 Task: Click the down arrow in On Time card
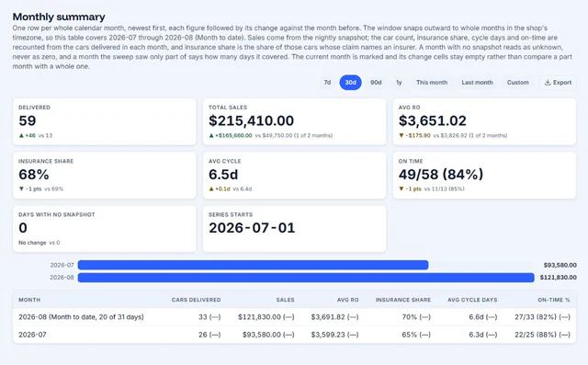click(x=401, y=189)
